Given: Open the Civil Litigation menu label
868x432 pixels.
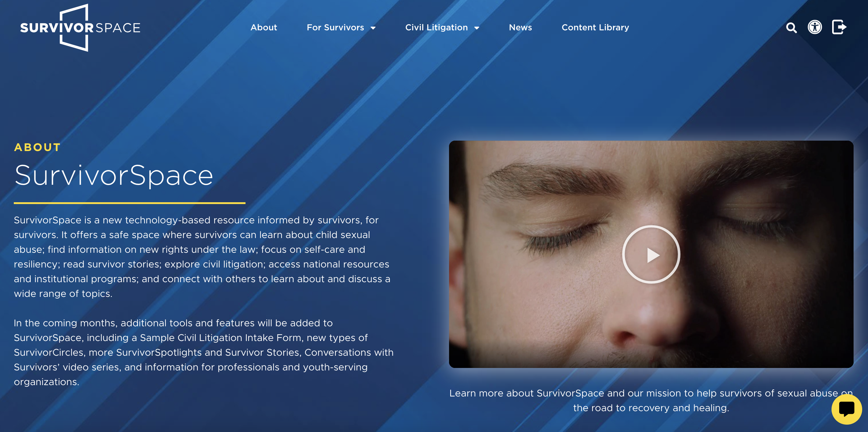Looking at the screenshot, I should coord(436,28).
